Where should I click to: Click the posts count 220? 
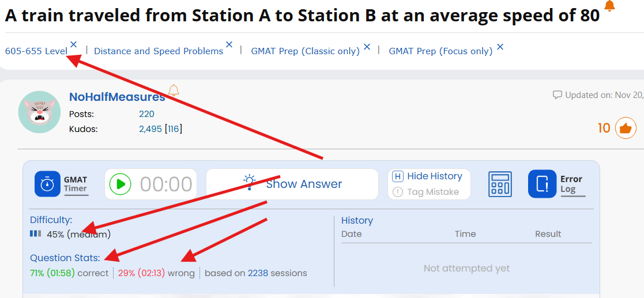tap(146, 114)
